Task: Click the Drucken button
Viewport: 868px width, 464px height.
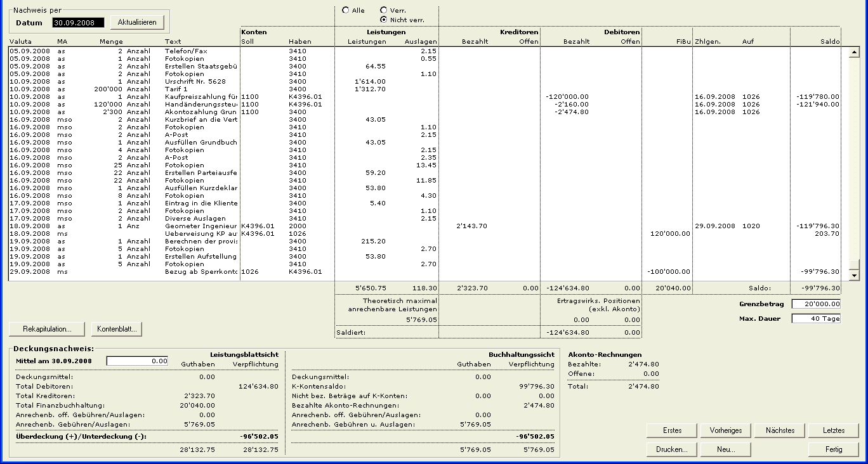Action: (672, 449)
